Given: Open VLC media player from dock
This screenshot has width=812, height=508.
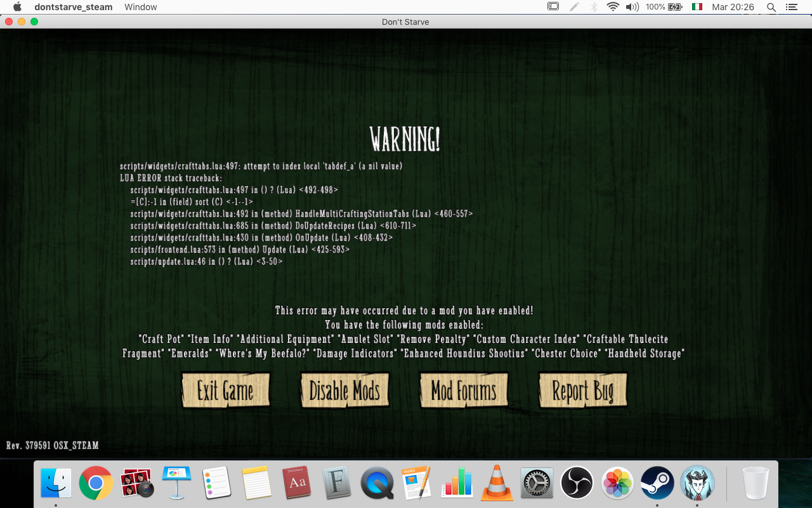Looking at the screenshot, I should 497,483.
